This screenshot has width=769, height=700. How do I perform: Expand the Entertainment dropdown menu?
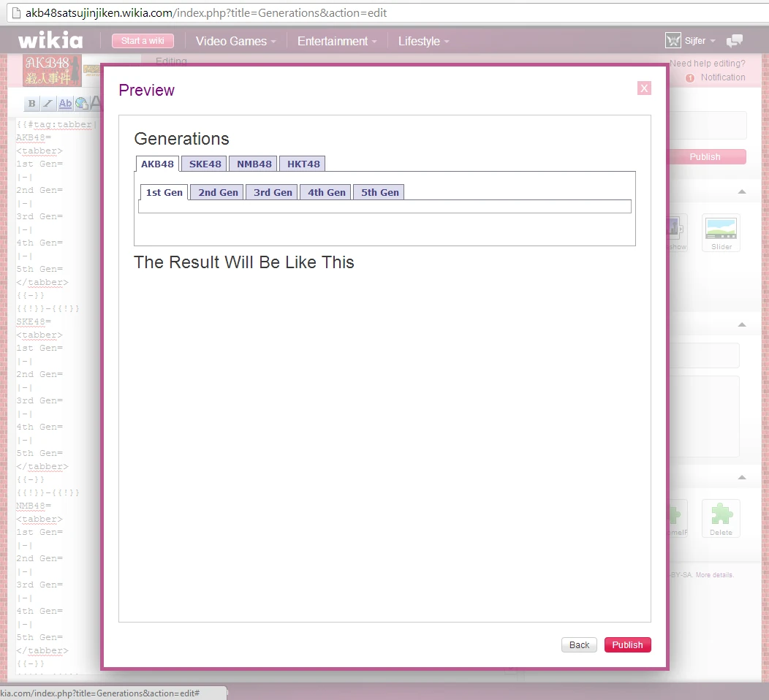[x=337, y=41]
